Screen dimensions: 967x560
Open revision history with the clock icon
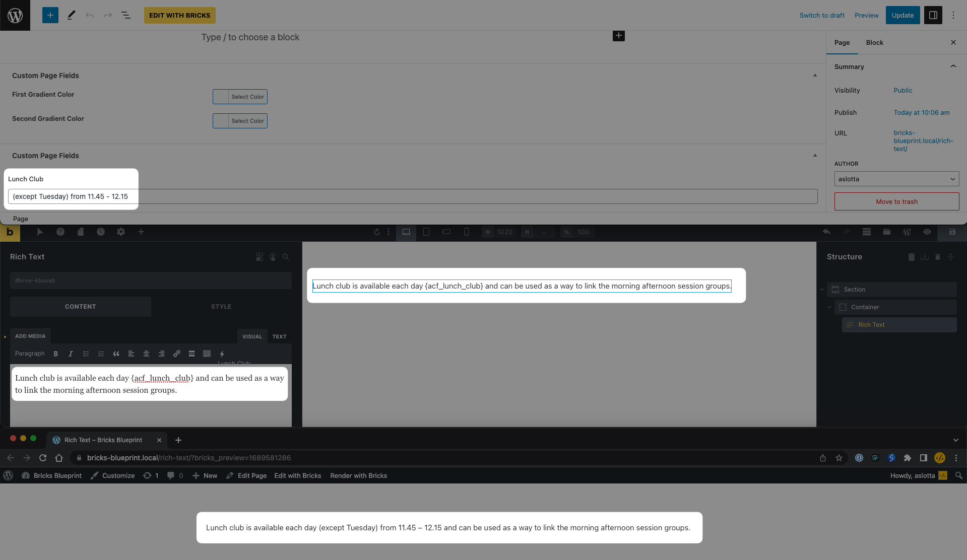point(101,232)
